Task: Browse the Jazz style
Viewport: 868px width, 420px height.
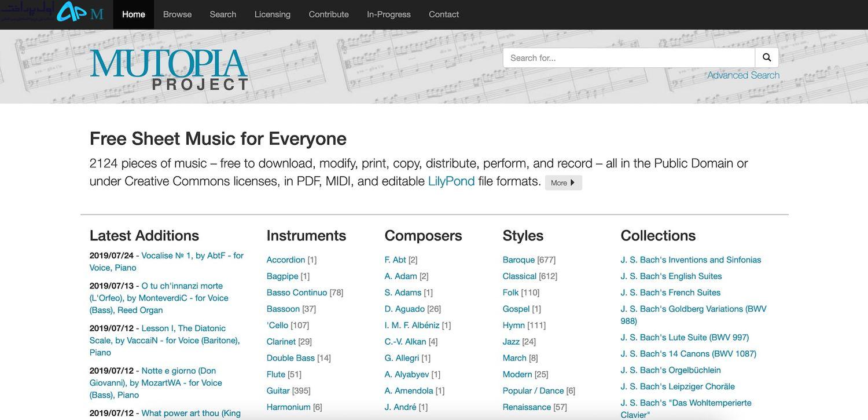Action: 511,341
